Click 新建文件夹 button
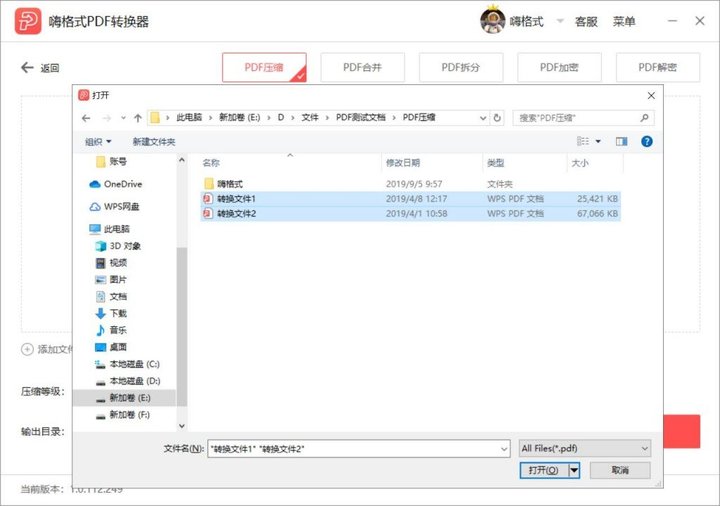 [x=154, y=142]
